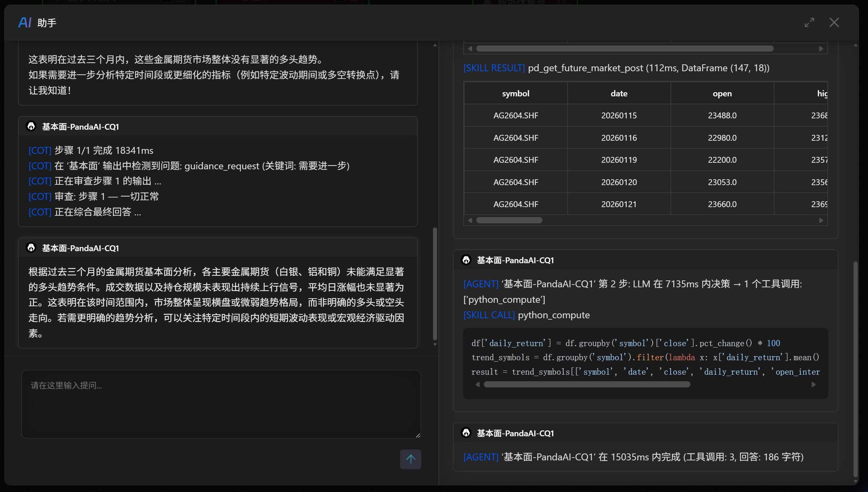
Task: Click the [SKILL CALL] python_compute label
Action: [489, 315]
